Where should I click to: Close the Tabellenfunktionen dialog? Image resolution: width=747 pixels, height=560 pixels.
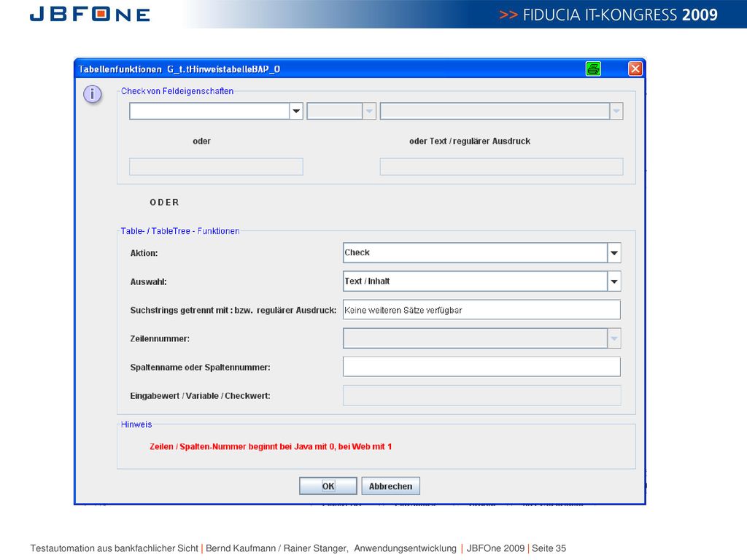[635, 69]
